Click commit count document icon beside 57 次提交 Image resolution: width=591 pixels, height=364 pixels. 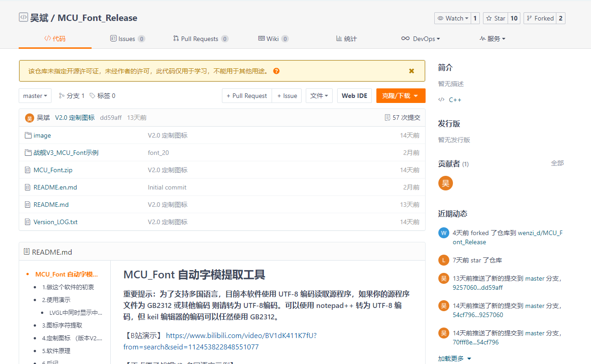(387, 118)
